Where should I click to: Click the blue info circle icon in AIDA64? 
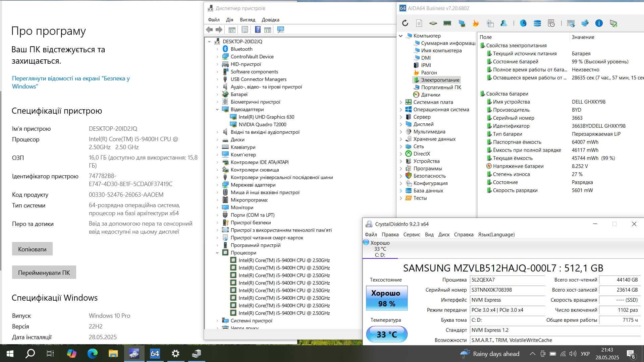coord(599,23)
